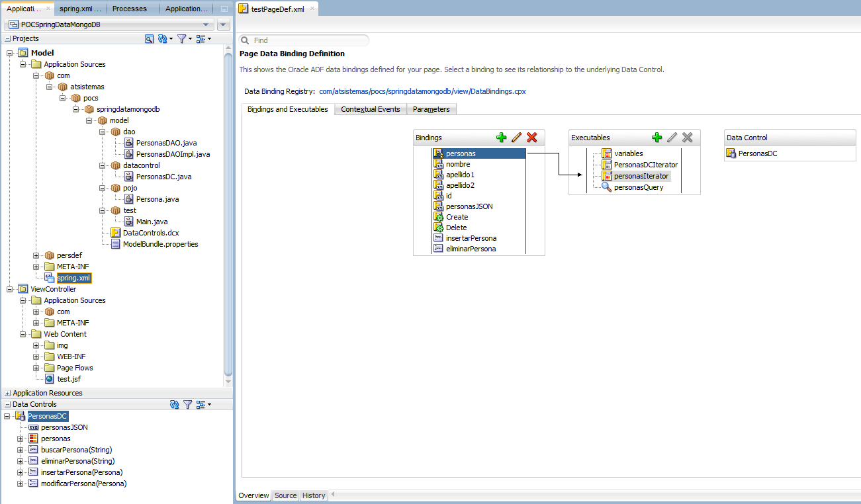The width and height of the screenshot is (861, 504).
Task: Select the personasIterator executable
Action: 641,176
